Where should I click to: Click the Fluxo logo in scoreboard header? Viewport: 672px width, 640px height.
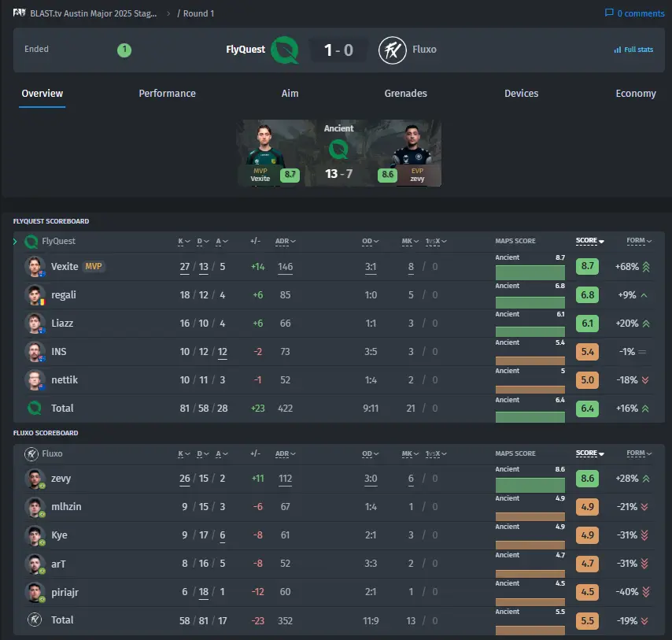31,453
